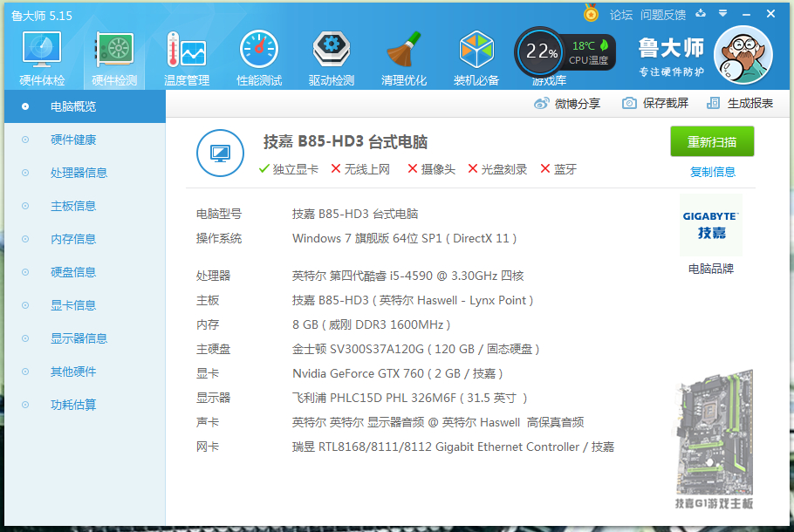Click the 鲁大师 5.15 window title
Viewport: 794px width, 532px height.
pos(42,17)
